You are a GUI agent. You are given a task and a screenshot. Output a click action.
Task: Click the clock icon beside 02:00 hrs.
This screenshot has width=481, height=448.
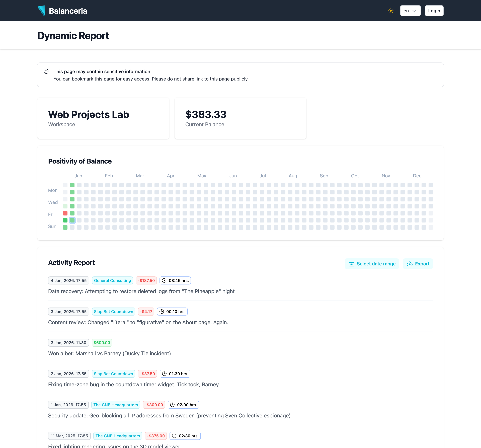point(172,405)
